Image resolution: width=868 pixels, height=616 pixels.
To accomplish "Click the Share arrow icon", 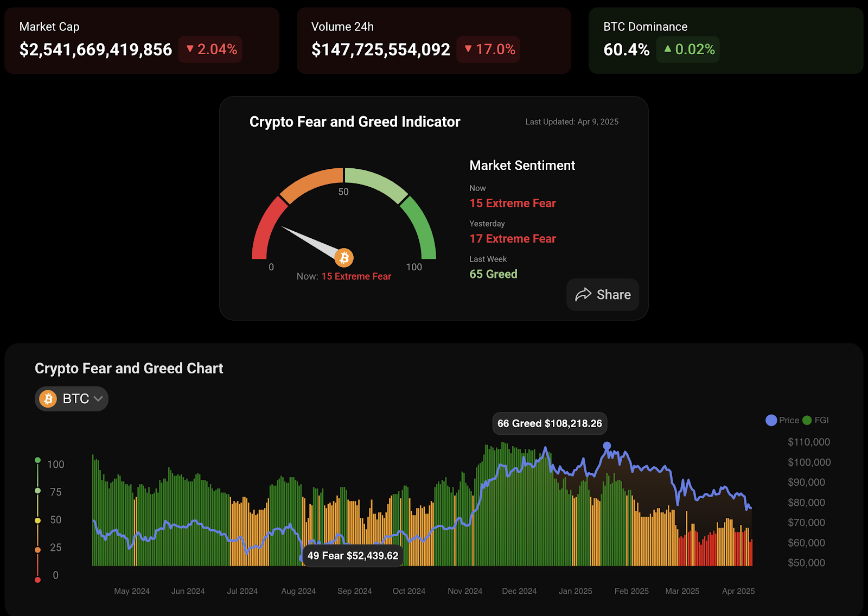I will (x=583, y=295).
